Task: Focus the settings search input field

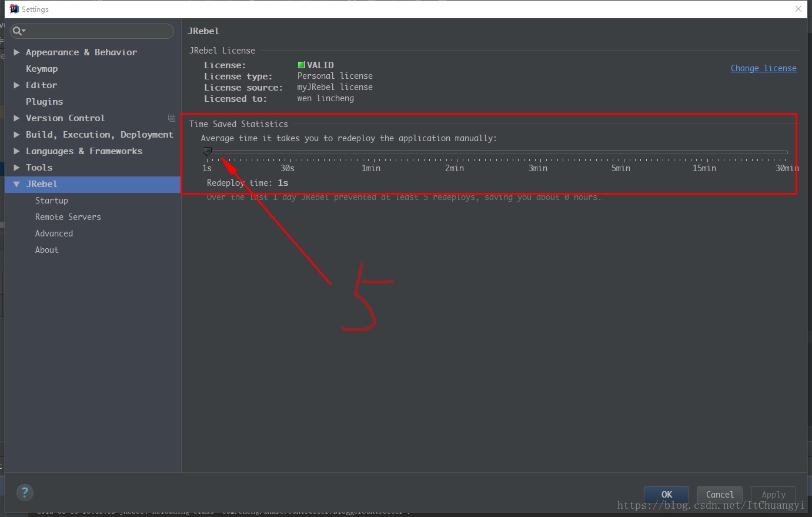Action: click(x=92, y=31)
